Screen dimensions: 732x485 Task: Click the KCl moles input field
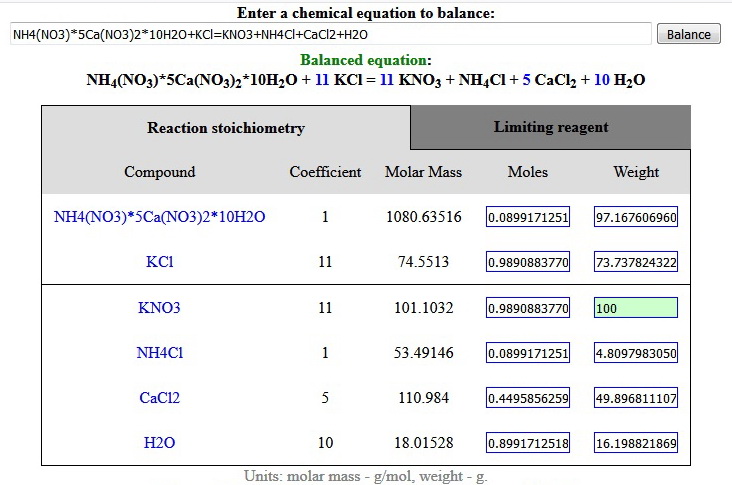click(x=528, y=262)
